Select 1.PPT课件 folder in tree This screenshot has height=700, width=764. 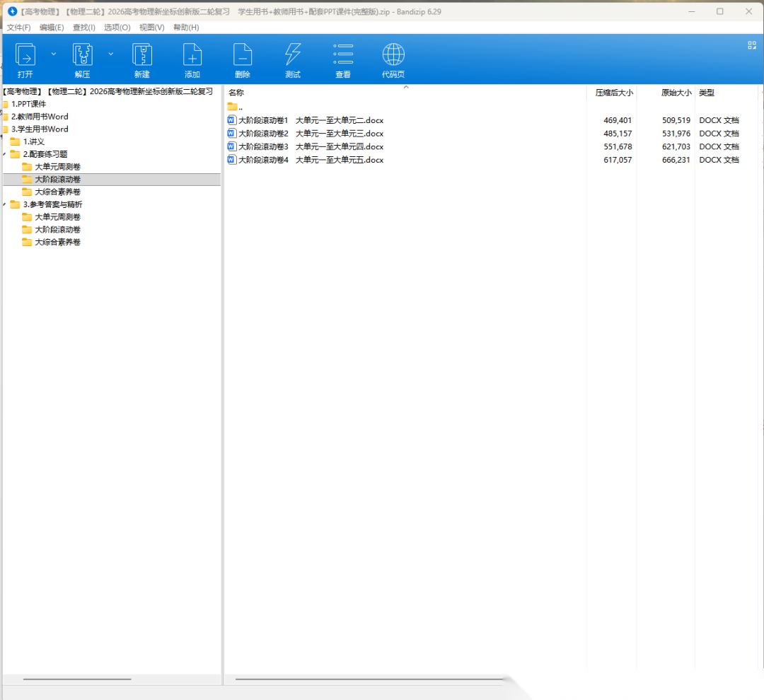pos(28,104)
